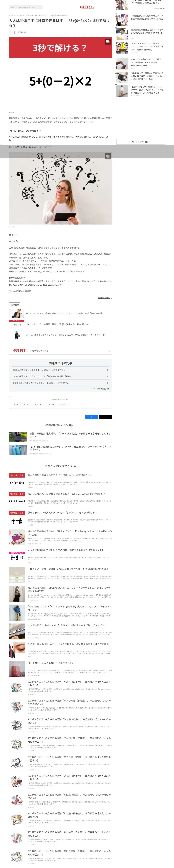The image size is (174, 868).
Task: Open article LEPSIM ゆったりシルエット カジュアルコーデ
Action: tap(70, 608)
